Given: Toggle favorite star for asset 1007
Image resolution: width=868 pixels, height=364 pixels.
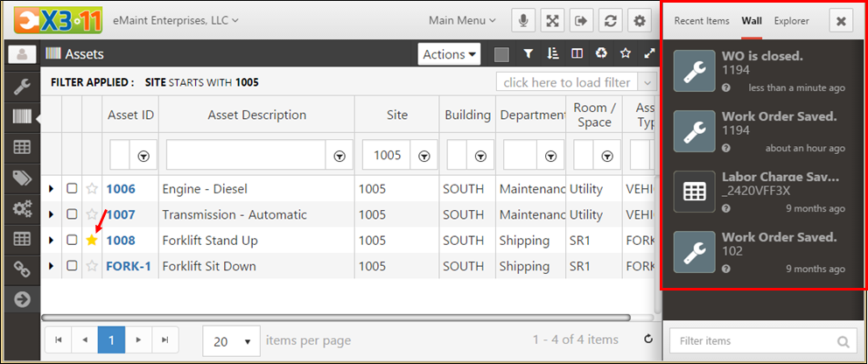Looking at the screenshot, I should 92,214.
